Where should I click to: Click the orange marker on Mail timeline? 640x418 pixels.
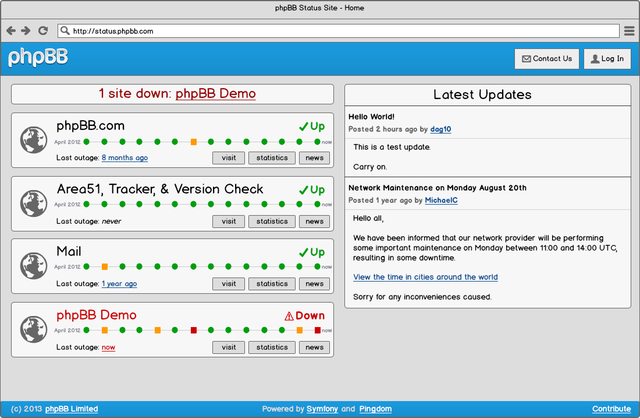click(x=104, y=267)
